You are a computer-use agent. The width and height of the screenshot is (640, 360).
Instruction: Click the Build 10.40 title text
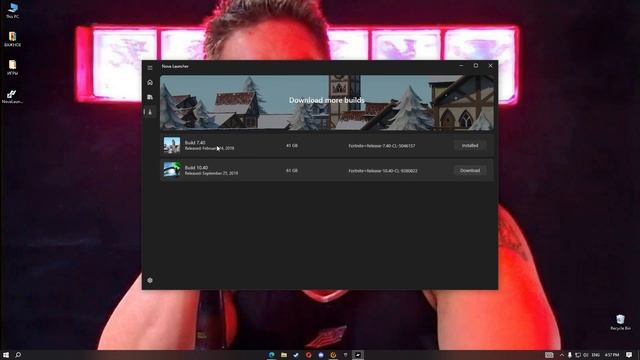(196, 168)
